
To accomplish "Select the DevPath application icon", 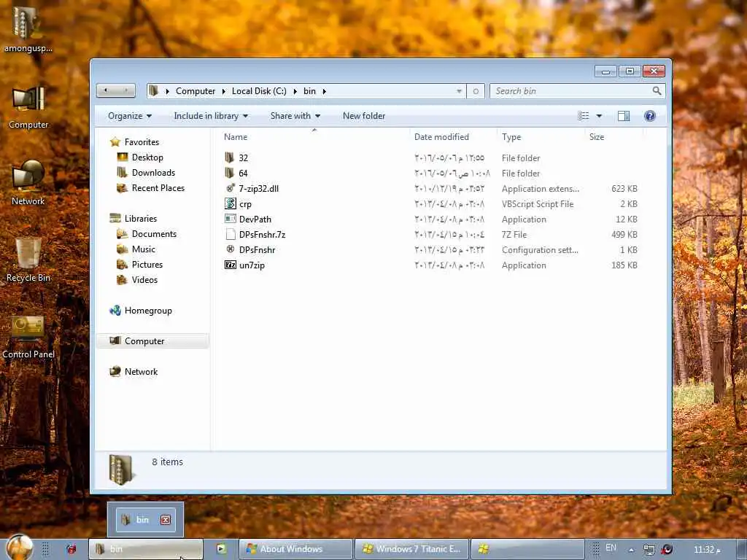I will click(230, 219).
